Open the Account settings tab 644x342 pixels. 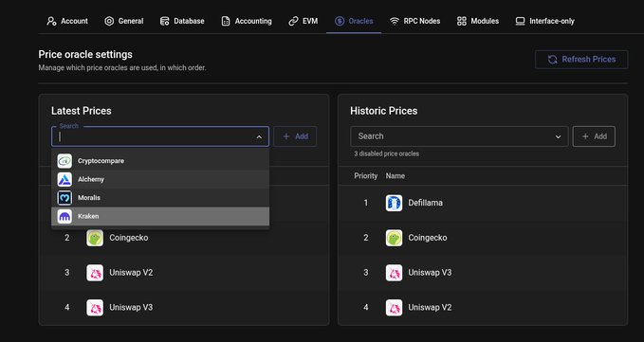67,21
